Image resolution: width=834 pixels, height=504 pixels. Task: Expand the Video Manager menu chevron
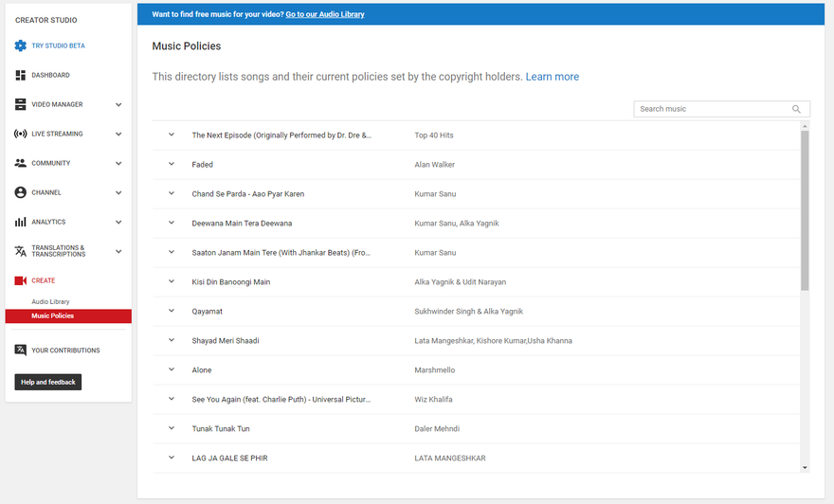118,104
